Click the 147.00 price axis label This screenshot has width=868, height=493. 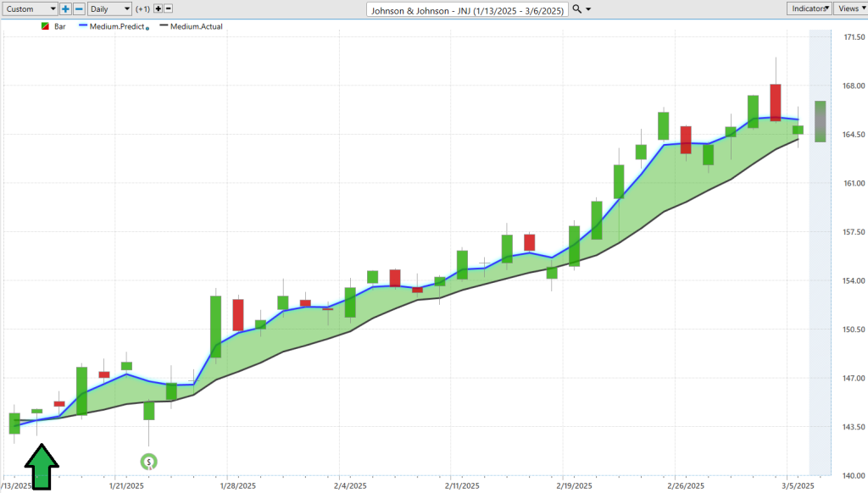point(854,378)
